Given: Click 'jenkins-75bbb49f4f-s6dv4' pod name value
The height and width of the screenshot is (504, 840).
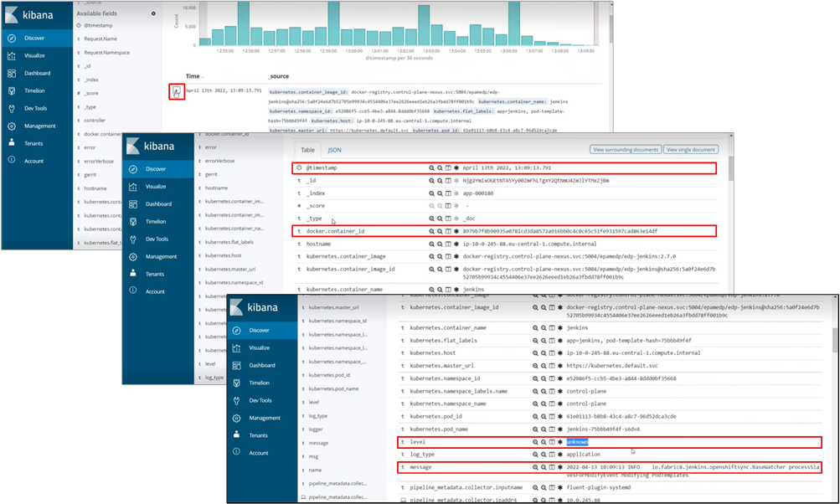Looking at the screenshot, I should tap(603, 429).
